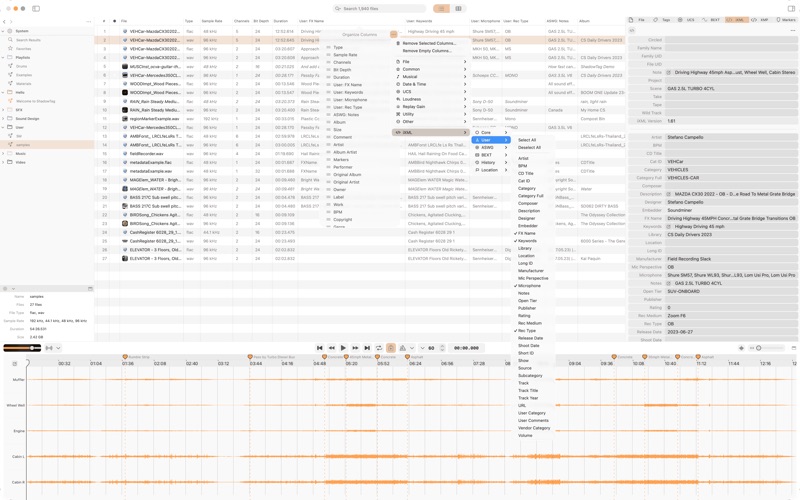Switch to the Markers inspector tab

[785, 20]
